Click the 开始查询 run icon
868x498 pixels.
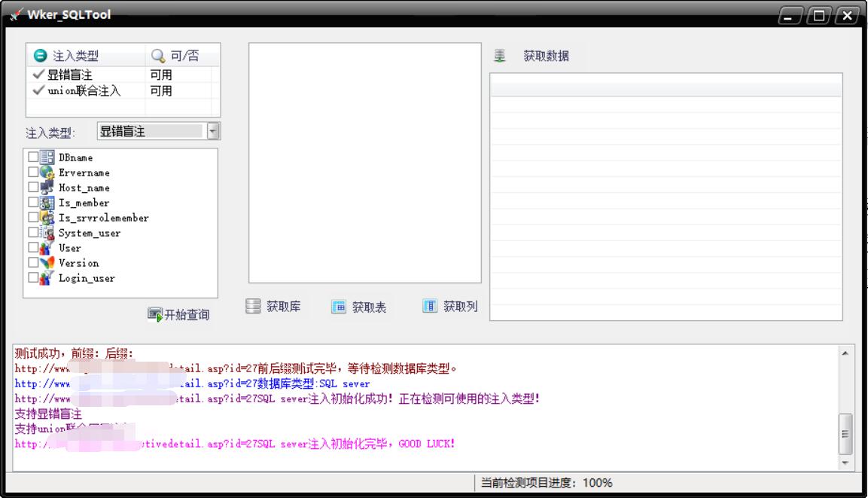point(155,315)
